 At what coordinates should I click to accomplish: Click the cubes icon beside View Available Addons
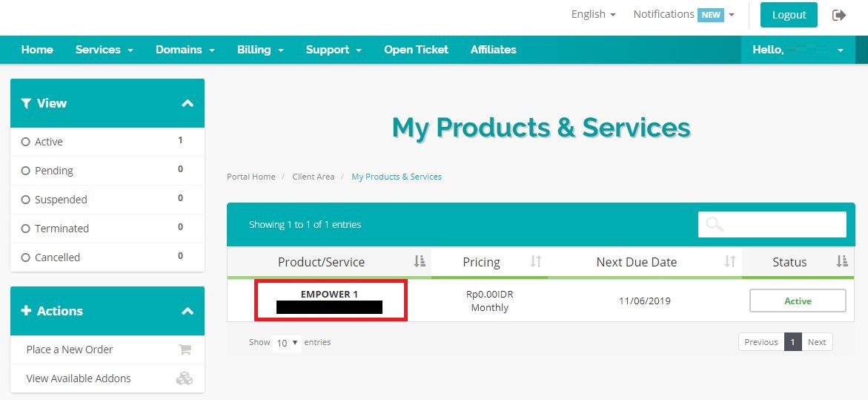pos(184,378)
